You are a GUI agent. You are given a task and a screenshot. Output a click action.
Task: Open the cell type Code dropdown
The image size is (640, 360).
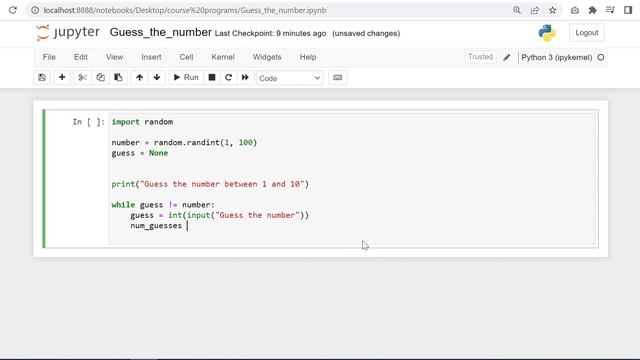(290, 78)
